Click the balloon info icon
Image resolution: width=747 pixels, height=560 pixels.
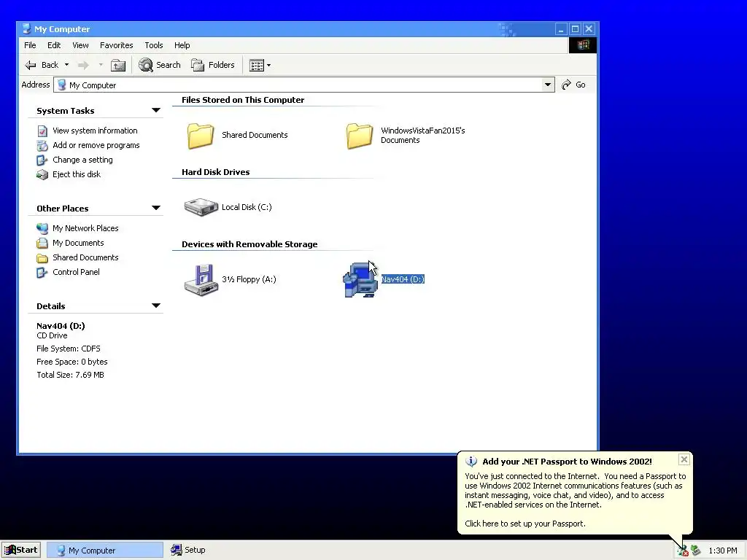click(x=471, y=461)
